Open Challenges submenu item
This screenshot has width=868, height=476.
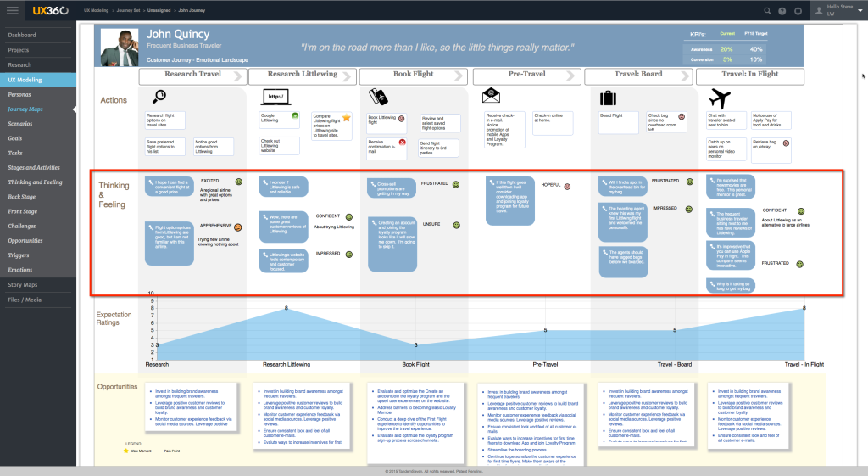pos(21,226)
